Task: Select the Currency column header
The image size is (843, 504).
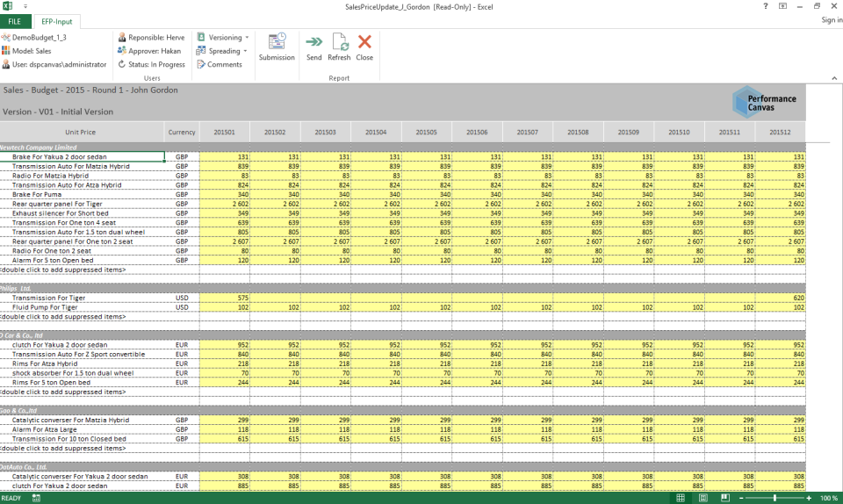Action: pyautogui.click(x=182, y=133)
